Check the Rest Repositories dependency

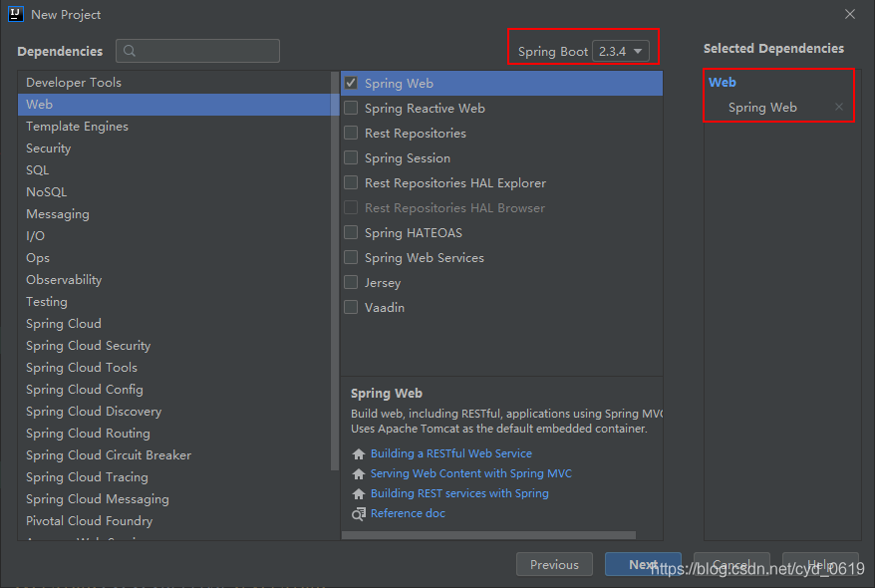click(351, 133)
